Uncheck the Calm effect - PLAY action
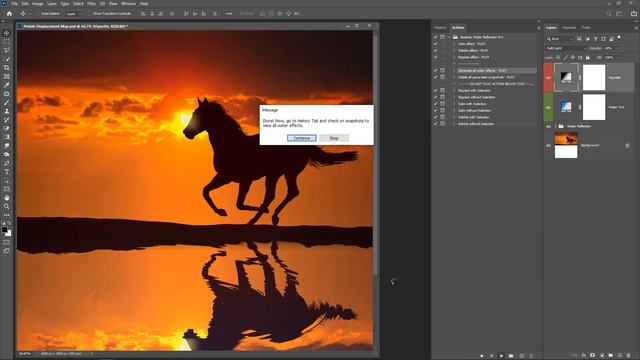640x360 pixels. (436, 44)
